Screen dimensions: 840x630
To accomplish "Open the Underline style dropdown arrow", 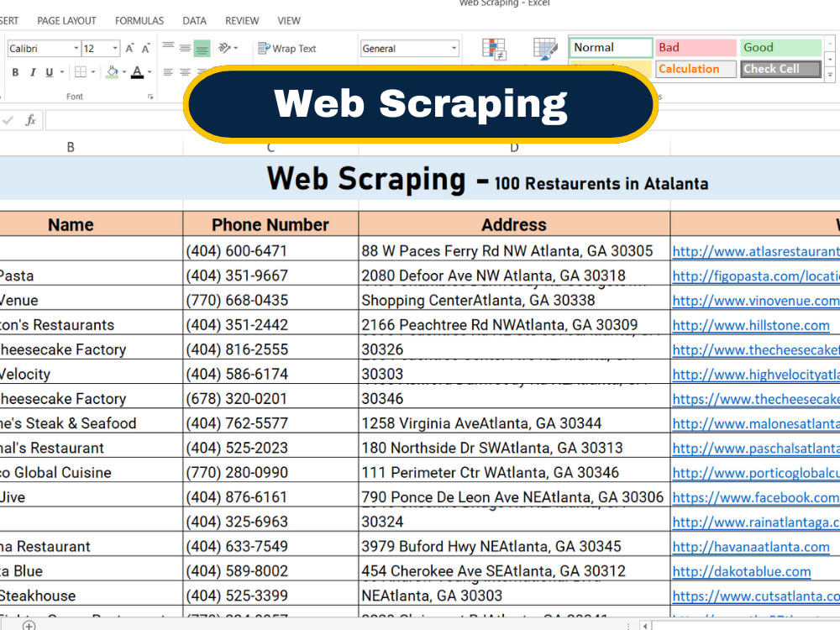I will click(x=62, y=71).
